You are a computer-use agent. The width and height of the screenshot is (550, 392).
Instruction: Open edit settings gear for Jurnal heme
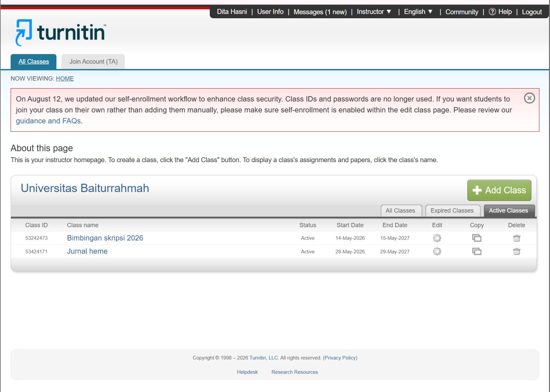(437, 251)
